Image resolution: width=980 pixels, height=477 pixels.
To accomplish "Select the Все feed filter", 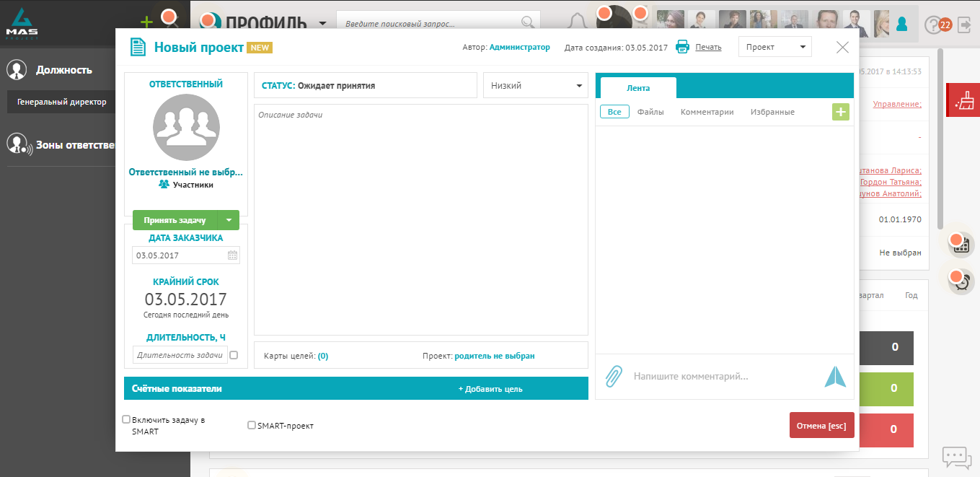I will [614, 112].
